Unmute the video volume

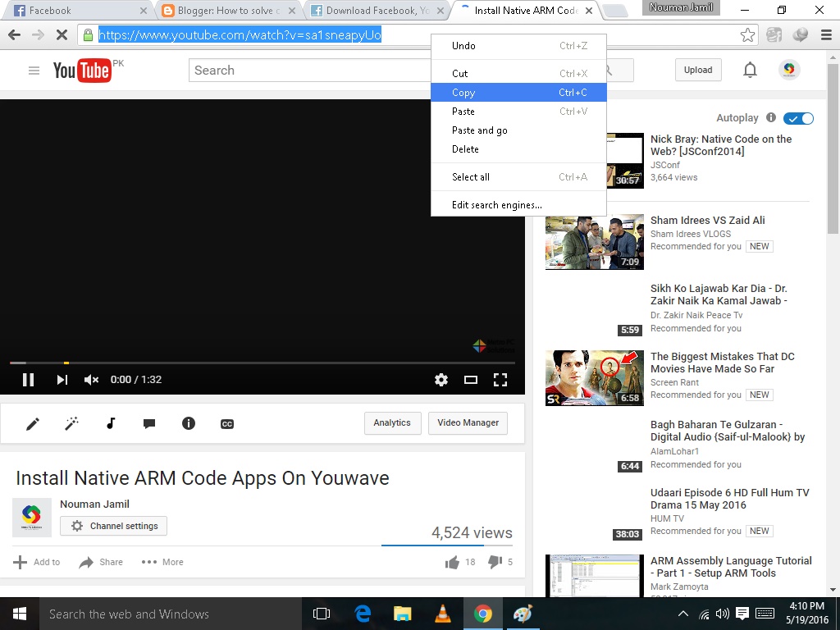tap(91, 379)
